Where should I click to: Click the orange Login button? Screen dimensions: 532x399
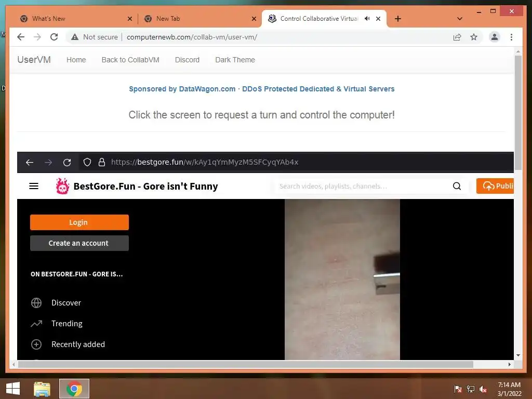pos(79,222)
